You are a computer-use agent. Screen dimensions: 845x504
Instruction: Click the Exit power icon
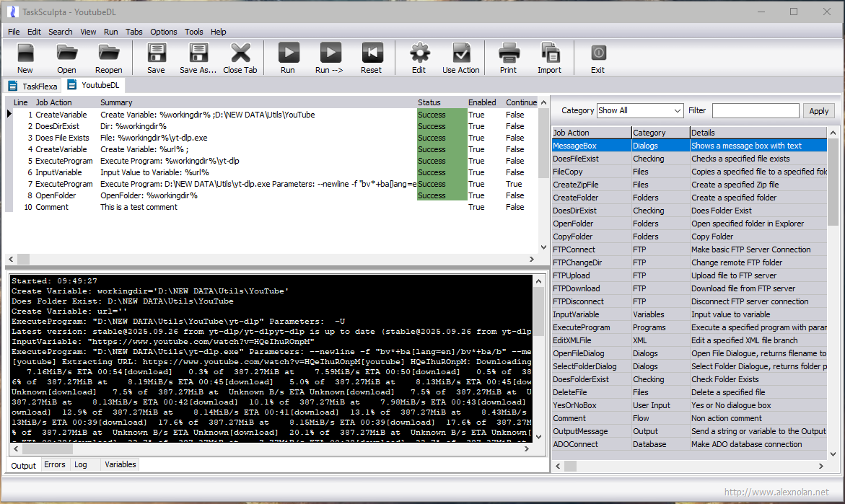click(597, 53)
